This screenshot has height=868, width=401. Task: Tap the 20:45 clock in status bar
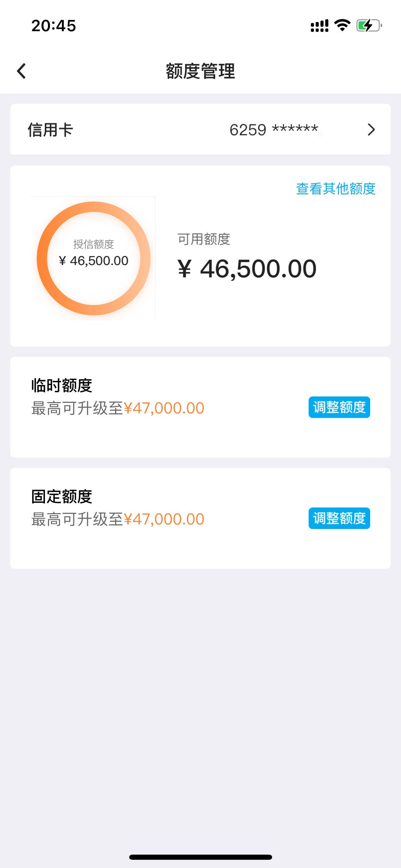coord(54,26)
